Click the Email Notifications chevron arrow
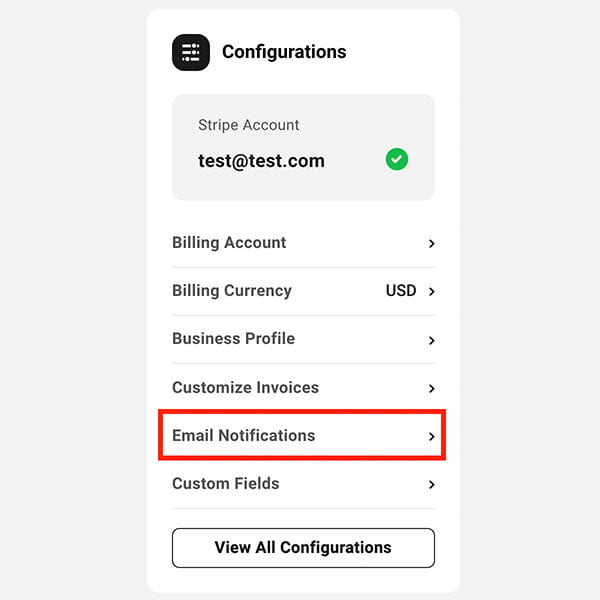The image size is (600, 600). click(431, 436)
